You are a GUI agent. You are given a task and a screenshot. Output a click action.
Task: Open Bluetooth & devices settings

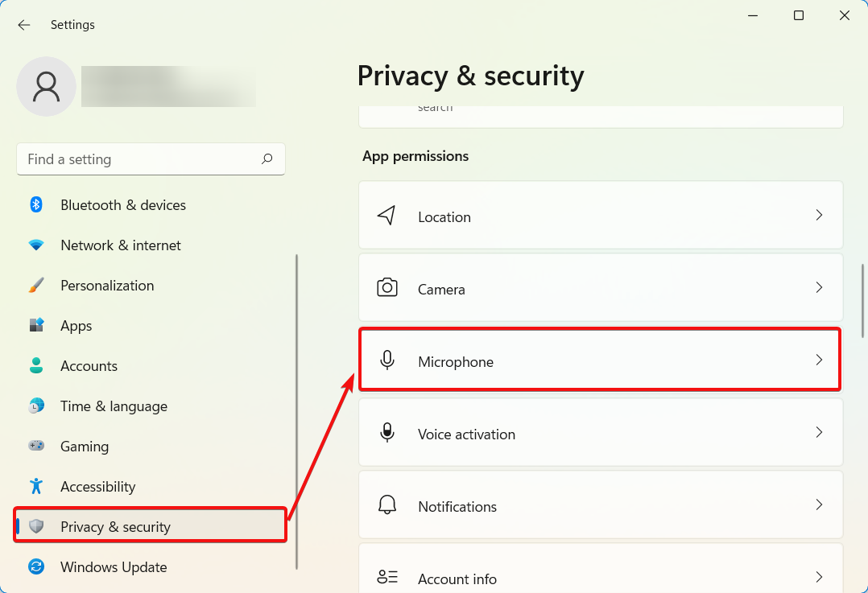(x=151, y=204)
